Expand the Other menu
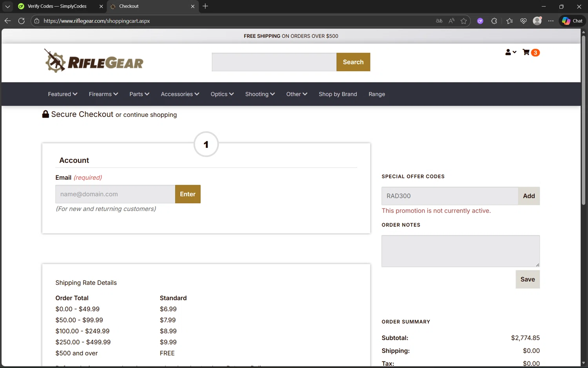The image size is (588, 368). pyautogui.click(x=297, y=94)
